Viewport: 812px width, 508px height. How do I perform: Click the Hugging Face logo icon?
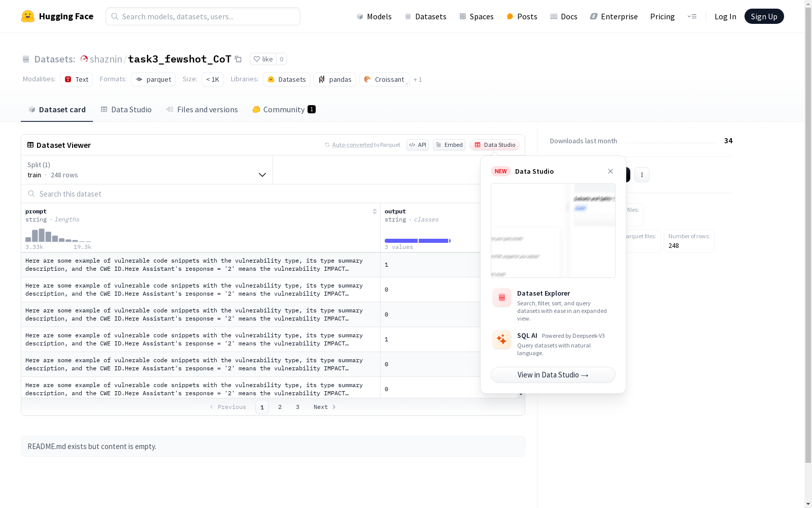coord(28,16)
